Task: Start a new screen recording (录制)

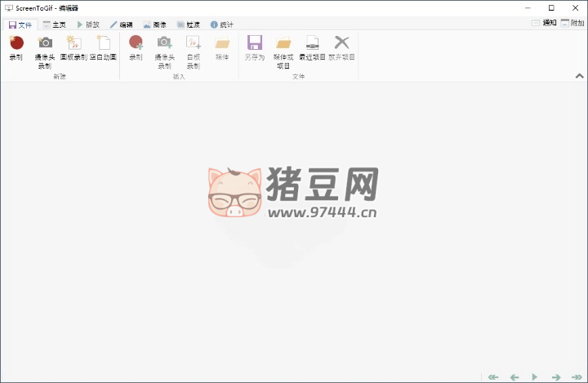Action: pos(16,47)
